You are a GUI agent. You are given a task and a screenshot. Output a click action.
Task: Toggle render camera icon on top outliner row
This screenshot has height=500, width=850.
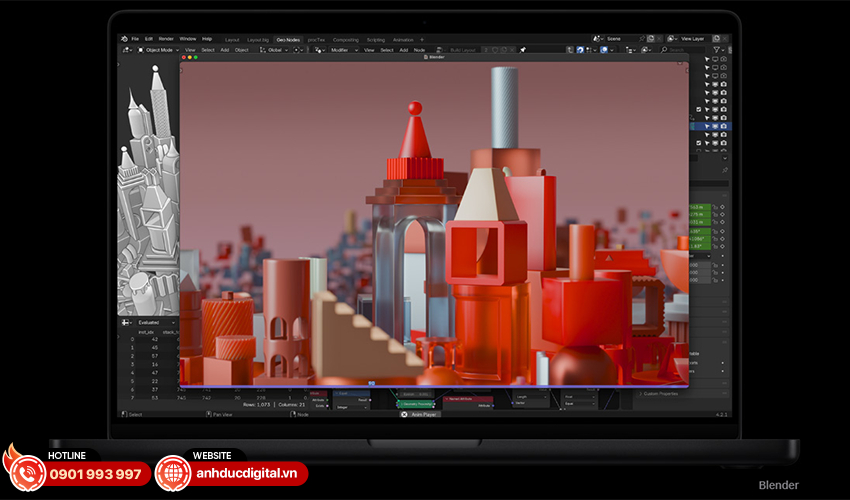pyautogui.click(x=723, y=60)
